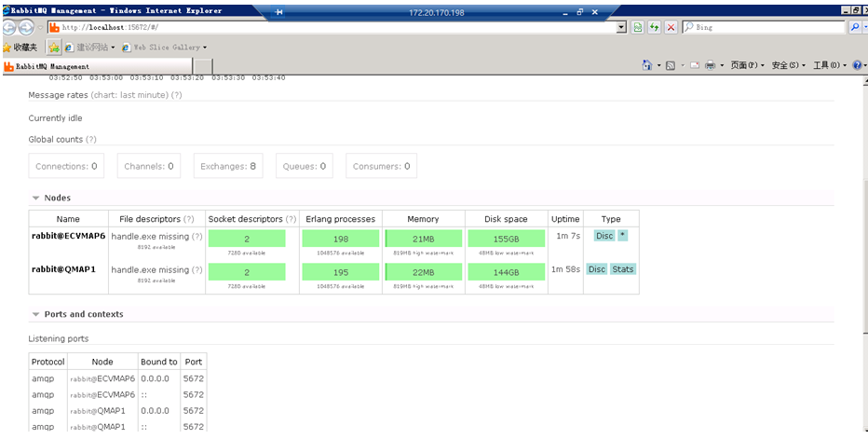868x439 pixels.
Task: Click the page vertical scrollbar thumb
Action: pos(865,255)
